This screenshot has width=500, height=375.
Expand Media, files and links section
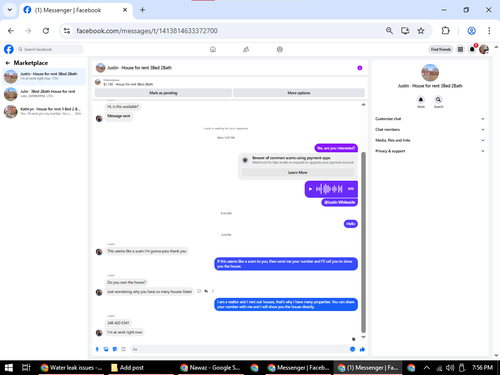[429, 140]
